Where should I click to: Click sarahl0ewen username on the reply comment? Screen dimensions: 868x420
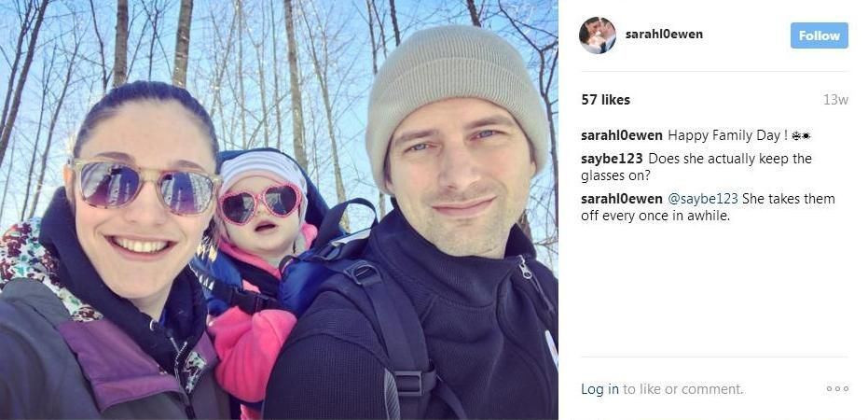[x=622, y=199]
